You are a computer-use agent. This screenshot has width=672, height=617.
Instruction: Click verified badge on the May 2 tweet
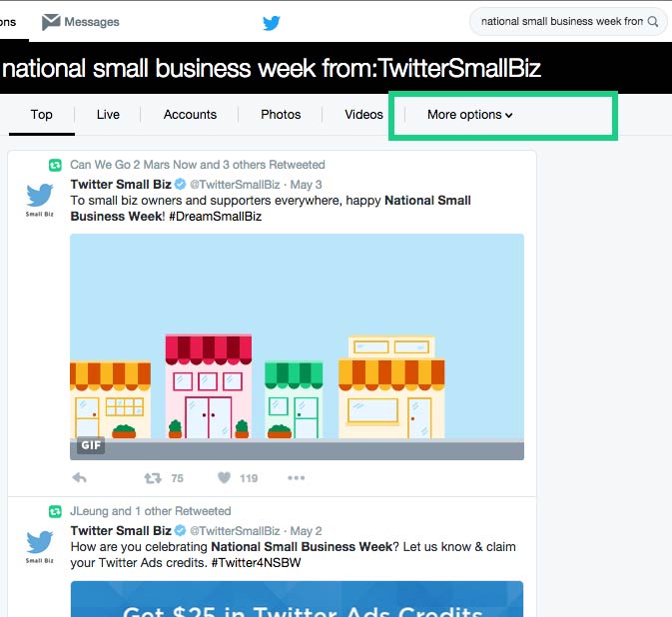pos(181,531)
